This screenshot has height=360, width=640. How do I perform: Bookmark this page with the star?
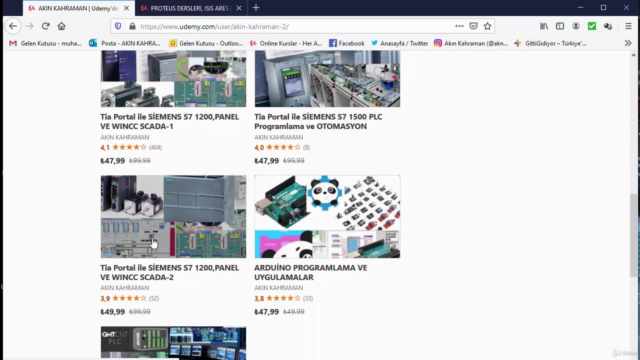coord(487,26)
